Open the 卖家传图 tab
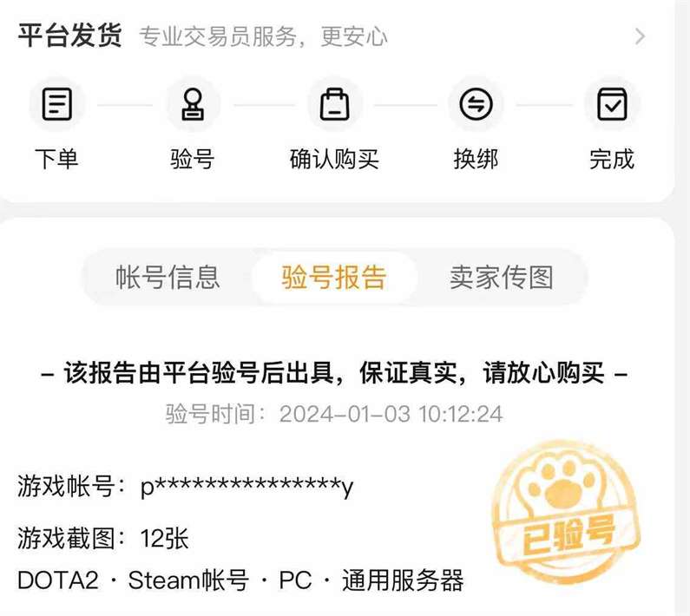 (x=501, y=278)
